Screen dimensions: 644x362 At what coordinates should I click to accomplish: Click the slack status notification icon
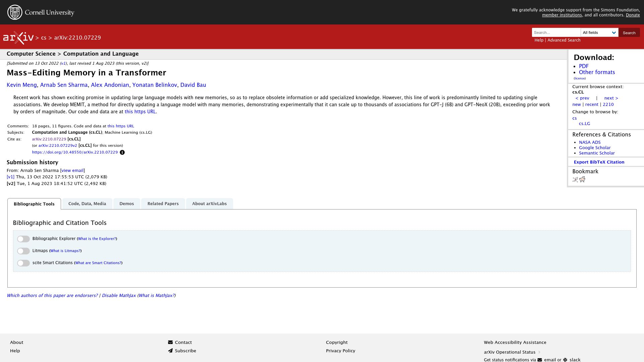tap(565, 360)
